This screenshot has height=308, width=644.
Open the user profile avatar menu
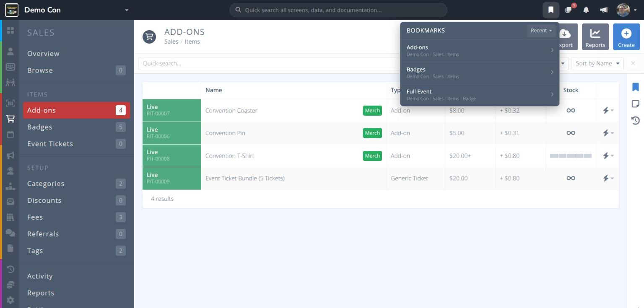coord(627,10)
